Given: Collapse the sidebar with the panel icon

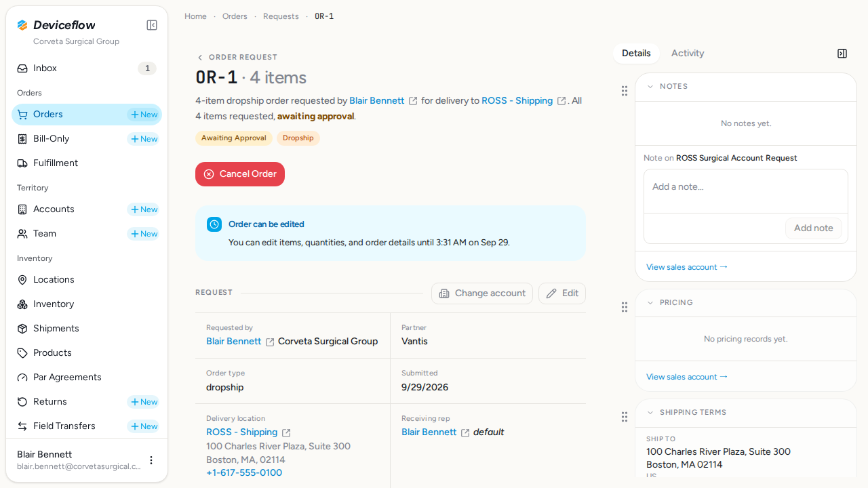Looking at the screenshot, I should tap(152, 25).
